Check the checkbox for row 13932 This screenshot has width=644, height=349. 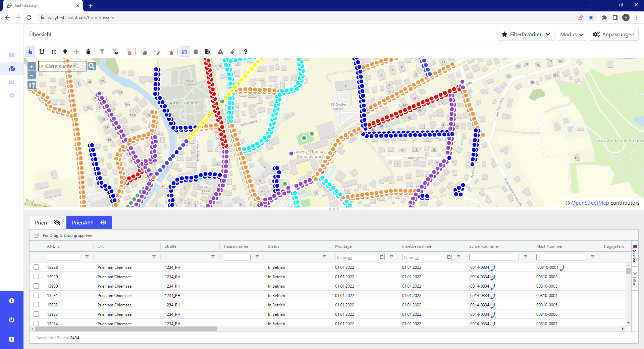pos(36,305)
